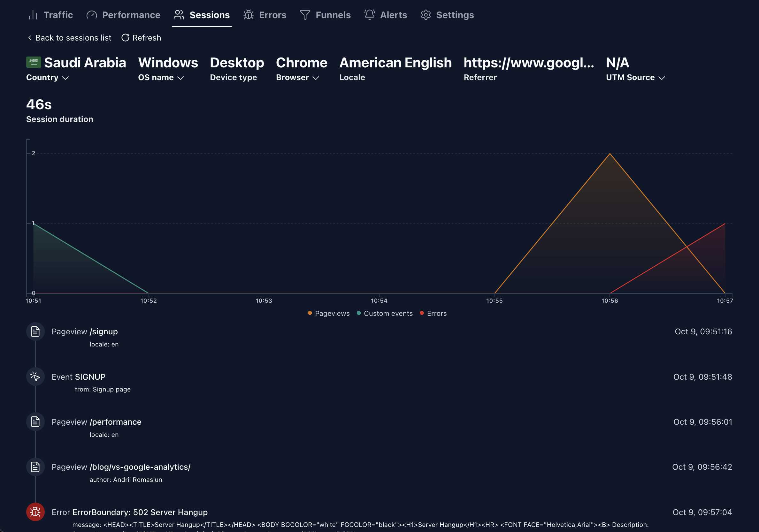759x532 pixels.
Task: Expand the Browser dropdown
Action: [x=297, y=77]
